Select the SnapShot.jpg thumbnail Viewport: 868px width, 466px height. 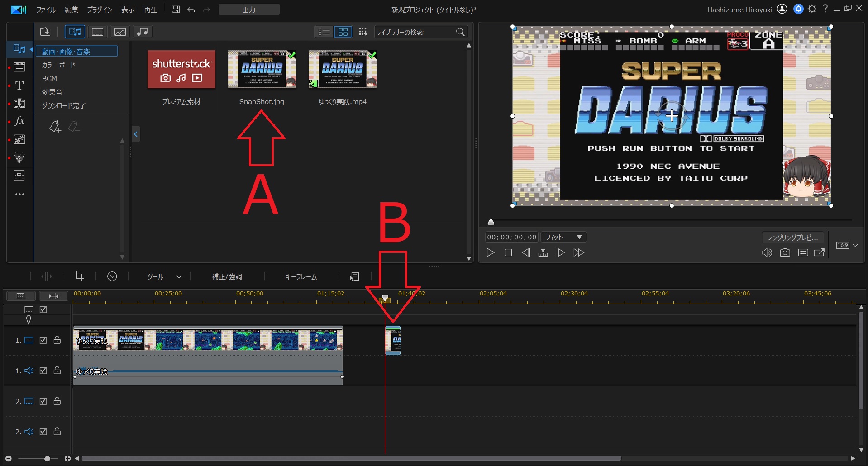(x=262, y=69)
